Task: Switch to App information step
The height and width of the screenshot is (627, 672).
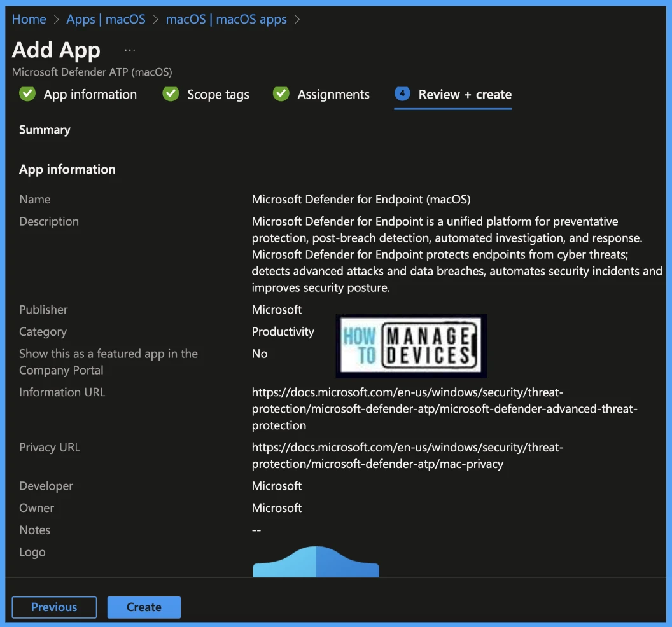Action: coord(90,94)
